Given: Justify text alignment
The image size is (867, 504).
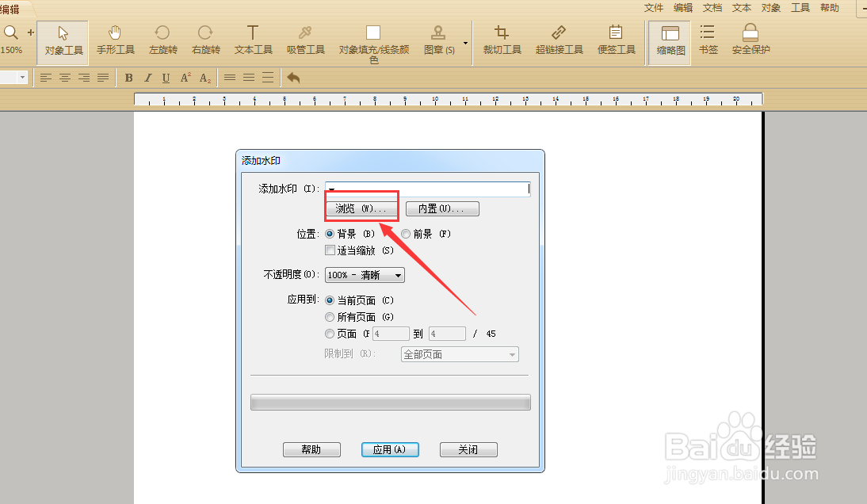Looking at the screenshot, I should (103, 78).
